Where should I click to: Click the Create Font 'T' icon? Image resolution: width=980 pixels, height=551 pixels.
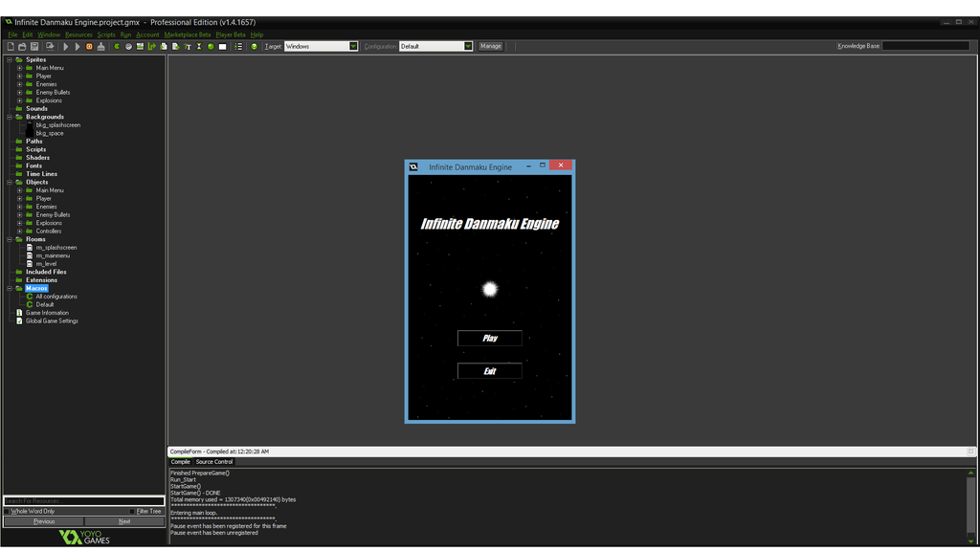click(188, 46)
